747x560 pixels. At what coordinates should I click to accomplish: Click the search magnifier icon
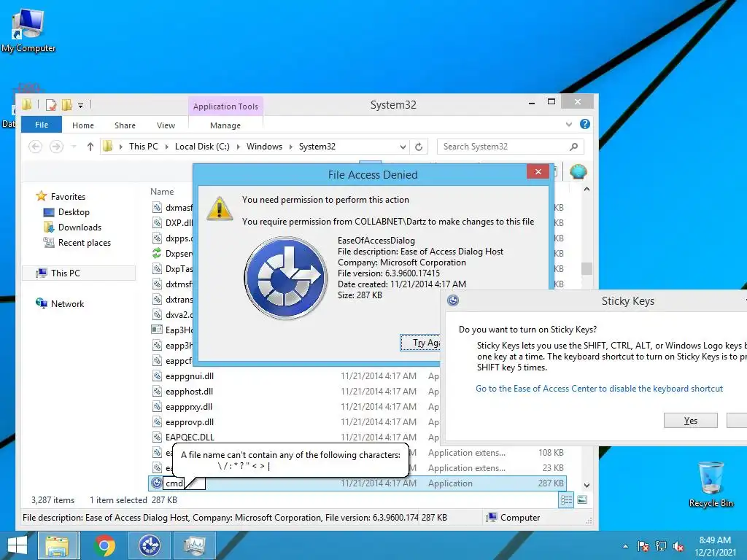point(574,147)
